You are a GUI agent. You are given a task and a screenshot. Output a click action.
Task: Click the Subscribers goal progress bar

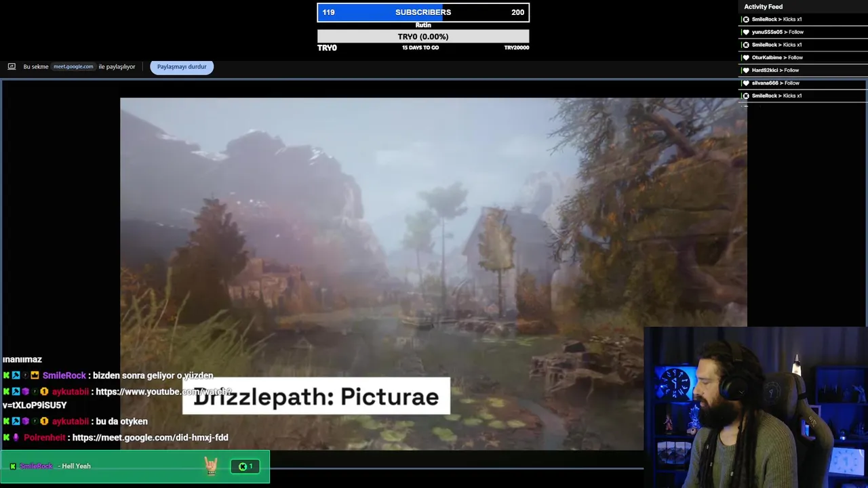coord(423,12)
